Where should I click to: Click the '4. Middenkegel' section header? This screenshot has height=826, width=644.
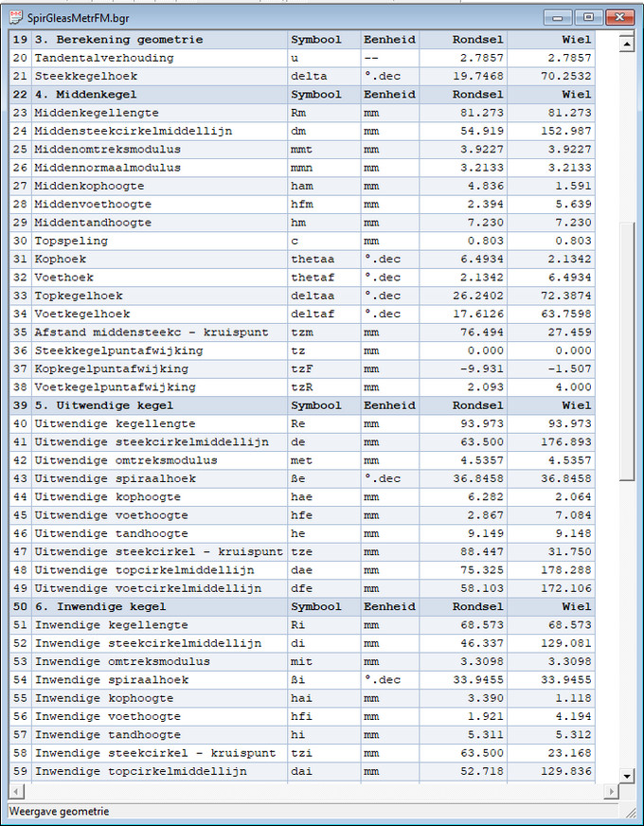(x=85, y=95)
